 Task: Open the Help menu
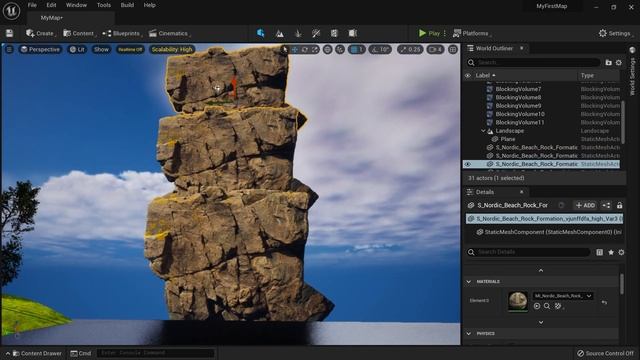click(149, 5)
